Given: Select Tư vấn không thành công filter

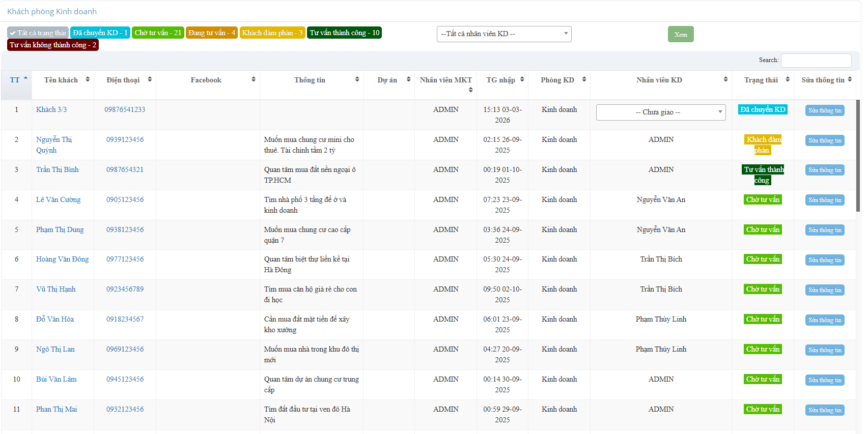Looking at the screenshot, I should coord(53,45).
